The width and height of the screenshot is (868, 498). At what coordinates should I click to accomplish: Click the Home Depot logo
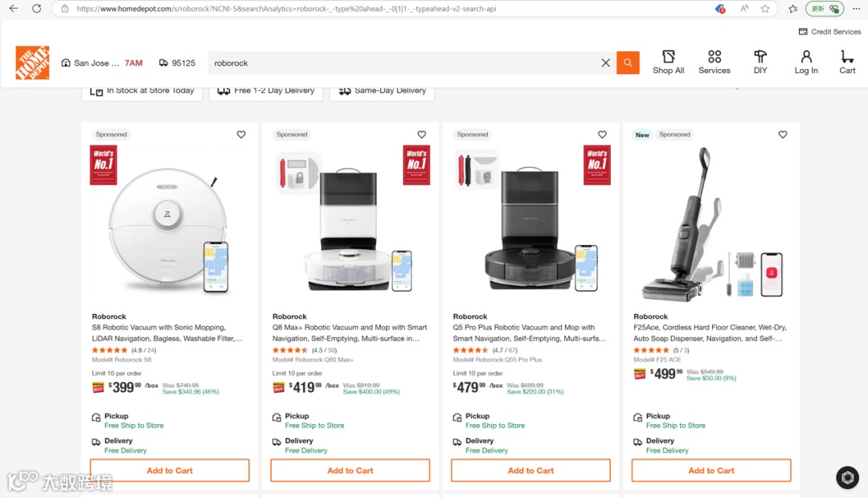click(x=32, y=63)
